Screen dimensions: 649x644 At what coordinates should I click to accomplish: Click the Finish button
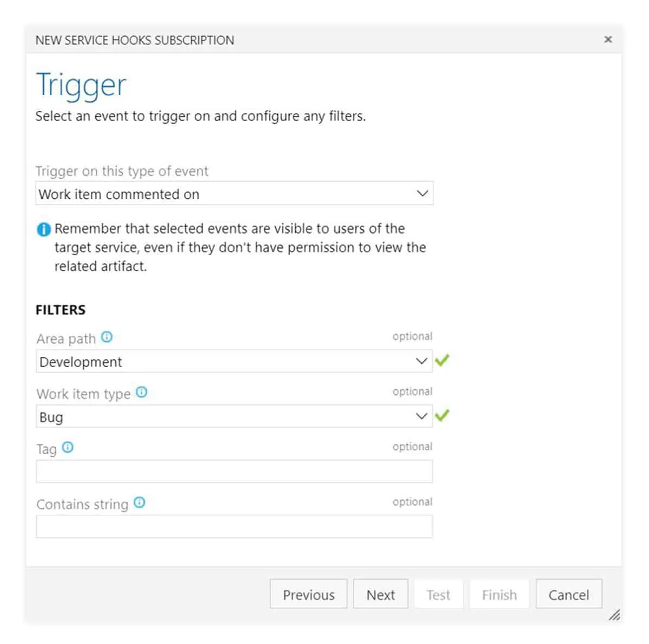(499, 594)
